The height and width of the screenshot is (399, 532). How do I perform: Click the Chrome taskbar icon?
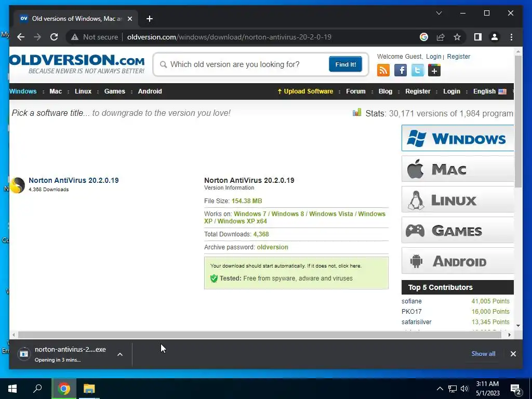tap(64, 389)
